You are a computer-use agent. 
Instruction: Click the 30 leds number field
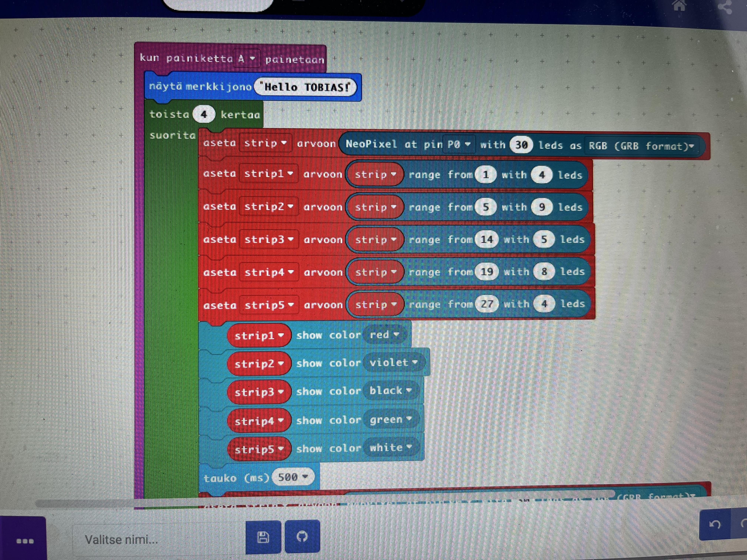point(521,145)
